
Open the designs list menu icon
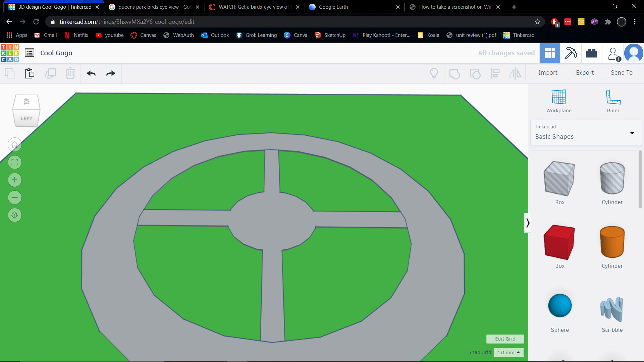(x=30, y=53)
